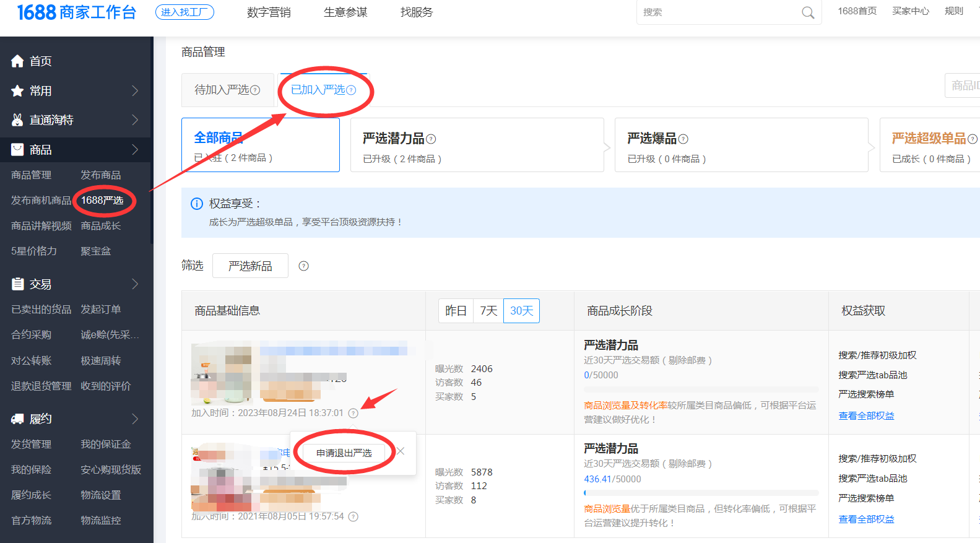980x543 pixels.
Task: Open 发布商品 in sidebar
Action: [101, 175]
